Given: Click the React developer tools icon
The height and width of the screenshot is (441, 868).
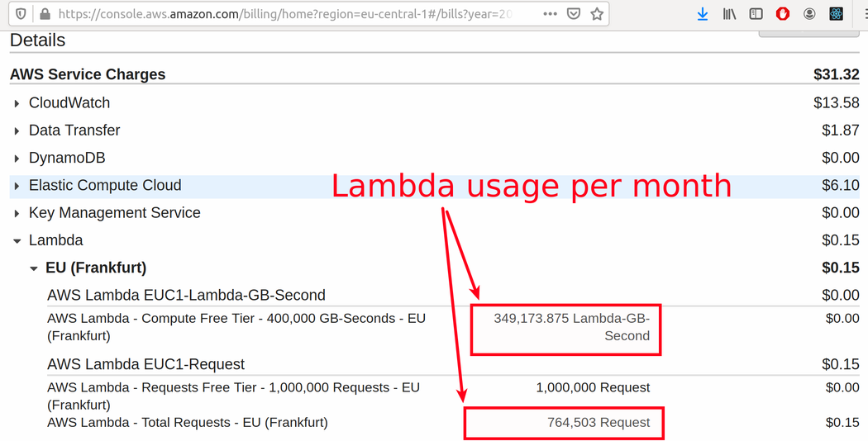Looking at the screenshot, I should pos(836,14).
